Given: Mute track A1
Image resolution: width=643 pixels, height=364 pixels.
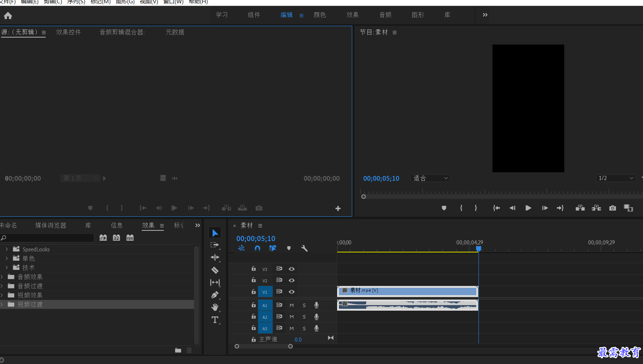Looking at the screenshot, I should (x=292, y=305).
